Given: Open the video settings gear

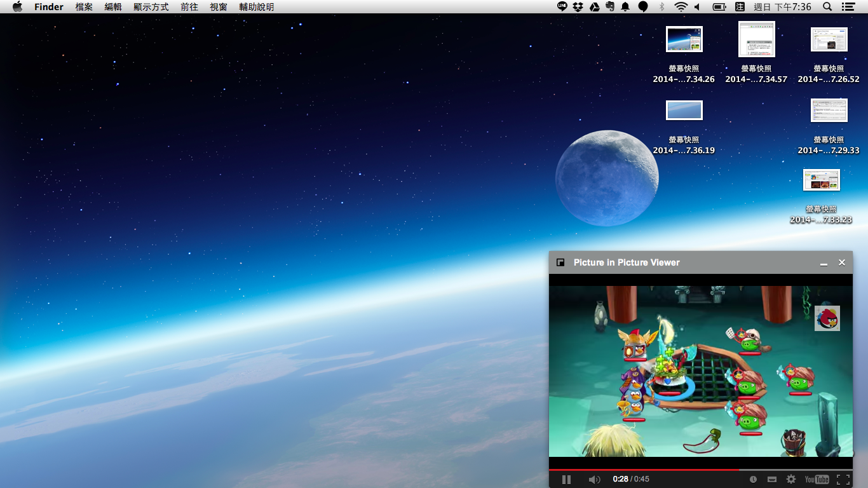Looking at the screenshot, I should [x=791, y=480].
